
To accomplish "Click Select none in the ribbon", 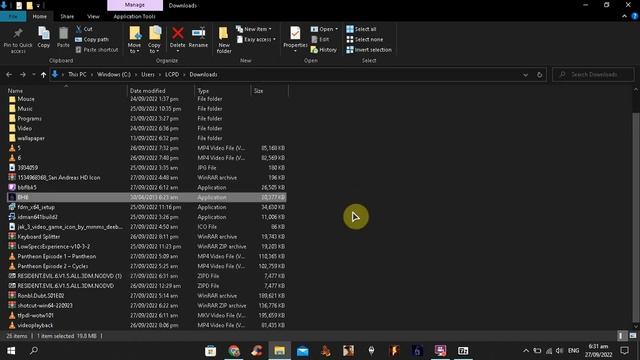I will [x=365, y=40].
